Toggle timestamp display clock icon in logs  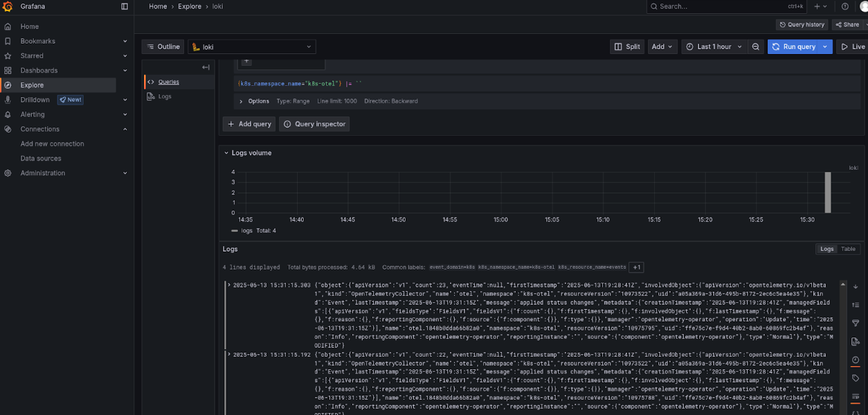pos(856,360)
